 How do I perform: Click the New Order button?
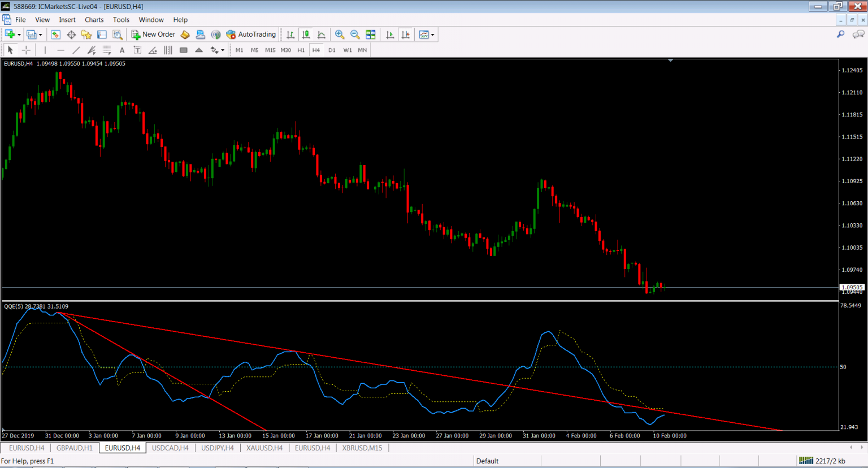coord(153,34)
